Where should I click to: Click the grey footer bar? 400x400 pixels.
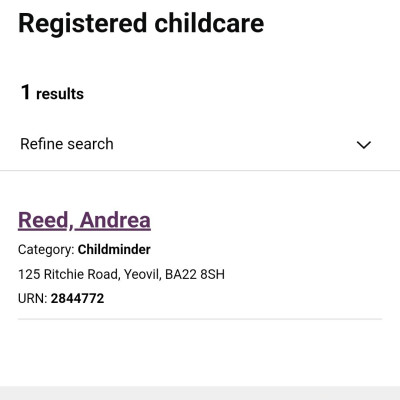200,393
